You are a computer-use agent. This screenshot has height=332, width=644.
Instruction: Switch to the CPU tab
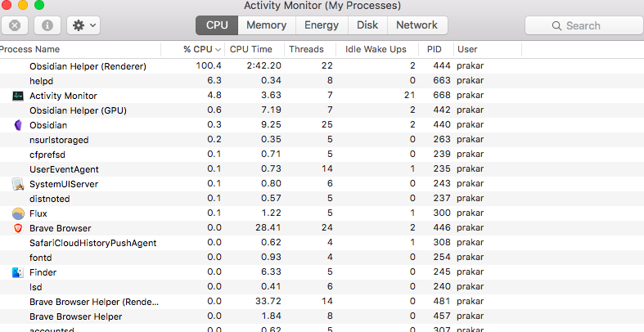[x=217, y=25]
